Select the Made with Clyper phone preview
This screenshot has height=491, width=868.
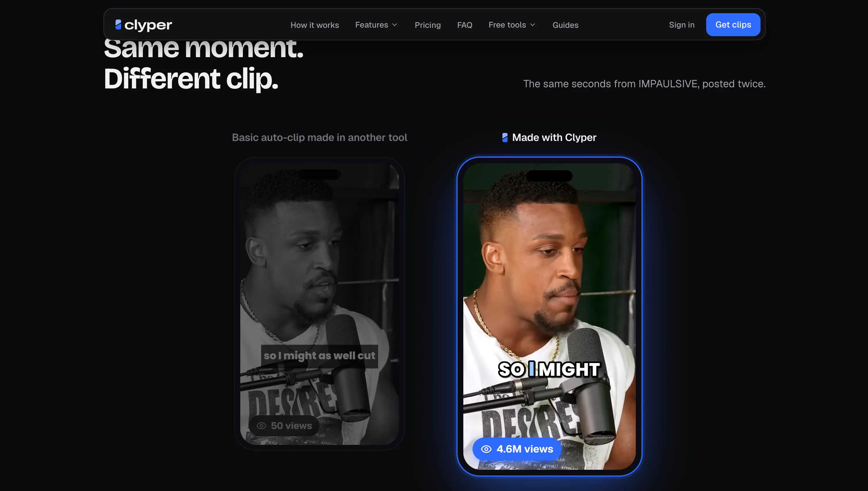549,316
